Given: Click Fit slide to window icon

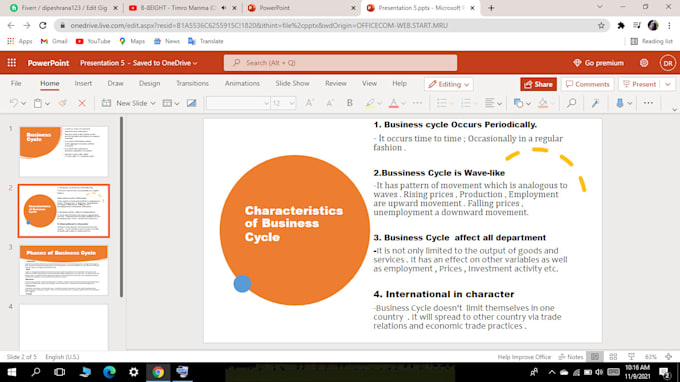Looking at the screenshot, I should tap(669, 356).
